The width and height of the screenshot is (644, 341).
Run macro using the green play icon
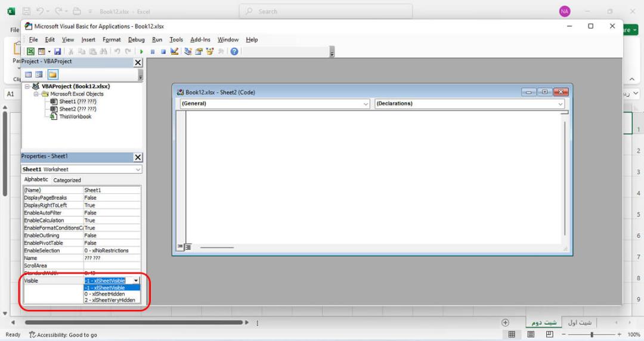[141, 51]
